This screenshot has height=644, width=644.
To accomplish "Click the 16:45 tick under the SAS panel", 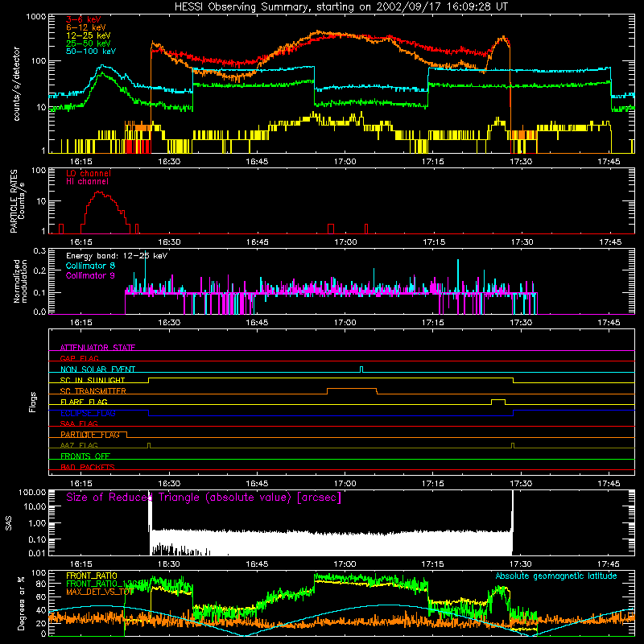I will coord(257,564).
